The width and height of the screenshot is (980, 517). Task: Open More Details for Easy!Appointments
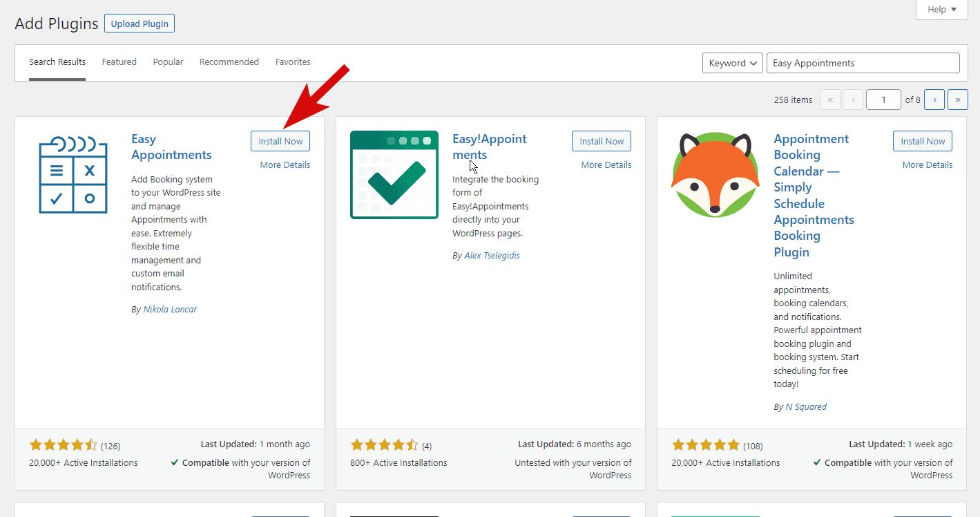click(x=606, y=165)
